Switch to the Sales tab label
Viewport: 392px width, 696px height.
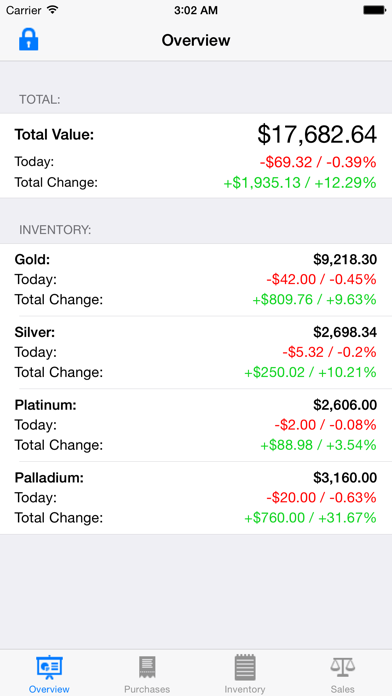pos(343,689)
